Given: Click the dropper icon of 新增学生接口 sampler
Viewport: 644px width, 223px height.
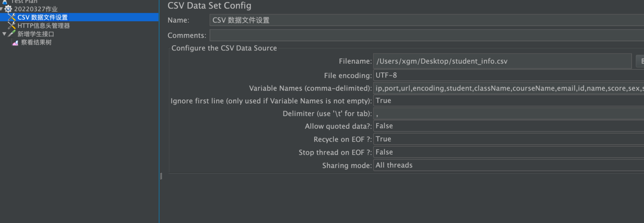Looking at the screenshot, I should pos(12,33).
